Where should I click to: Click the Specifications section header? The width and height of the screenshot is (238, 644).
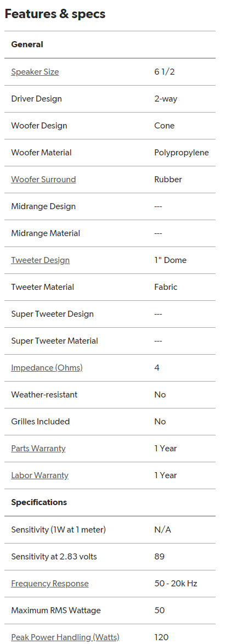(x=39, y=502)
